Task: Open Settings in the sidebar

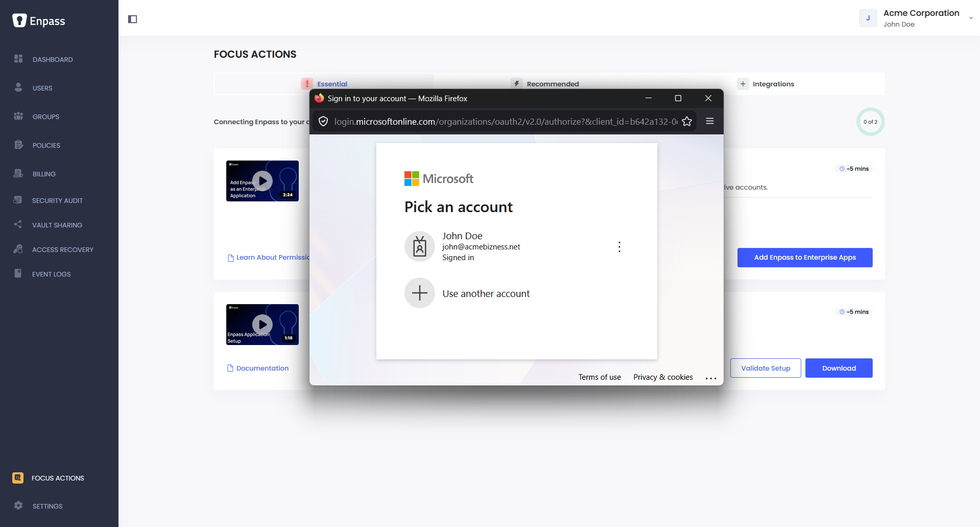Action: point(47,506)
